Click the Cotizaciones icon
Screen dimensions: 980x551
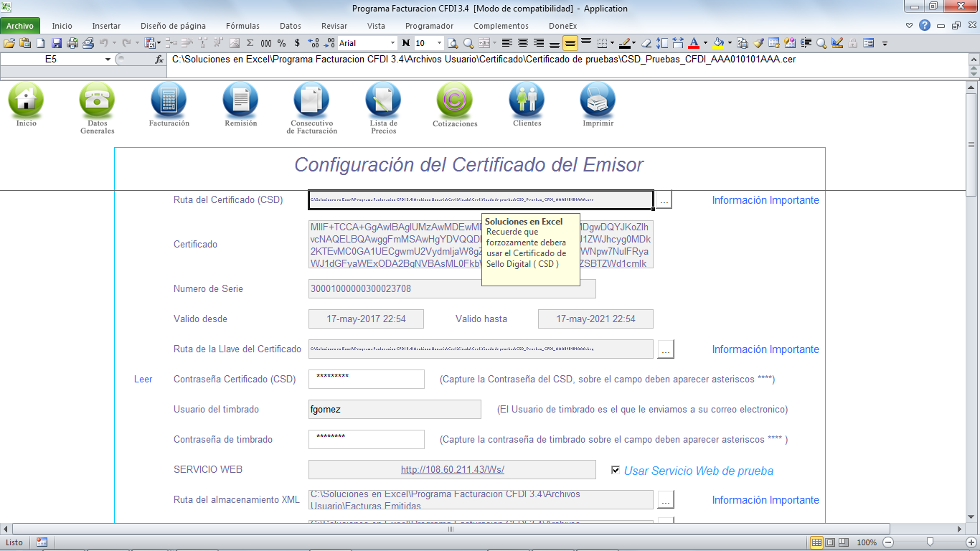tap(455, 100)
